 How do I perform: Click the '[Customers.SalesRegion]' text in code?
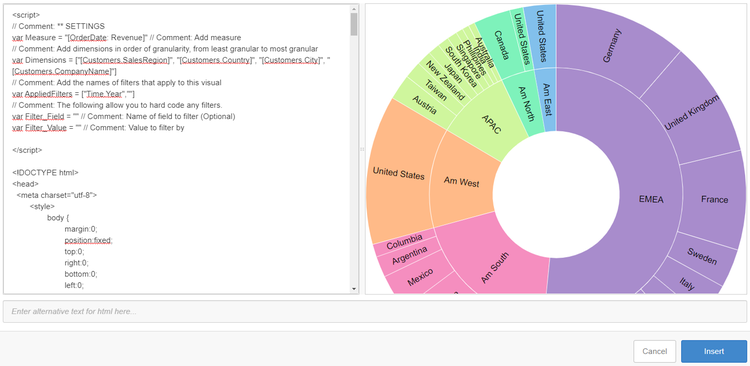pos(127,60)
